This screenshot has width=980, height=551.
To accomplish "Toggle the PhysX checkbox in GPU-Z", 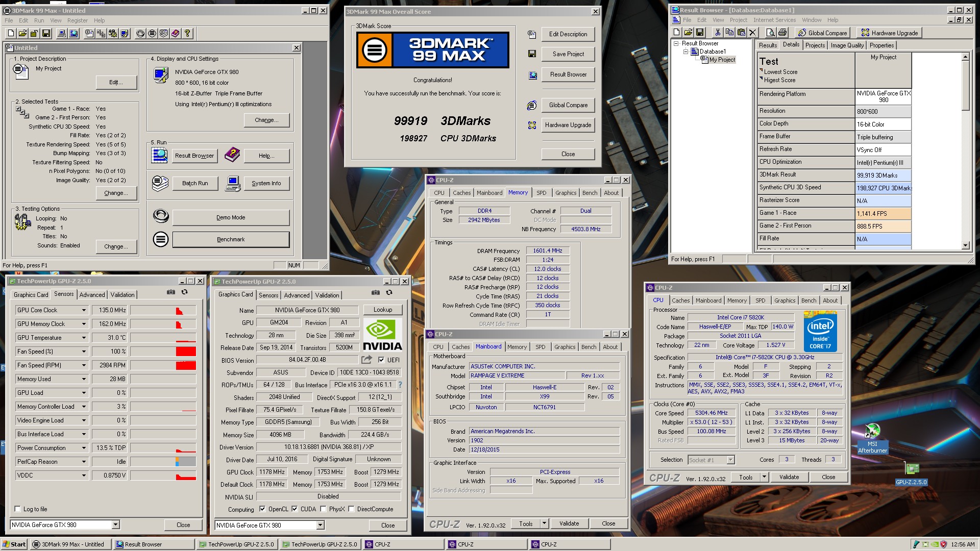I will [323, 509].
